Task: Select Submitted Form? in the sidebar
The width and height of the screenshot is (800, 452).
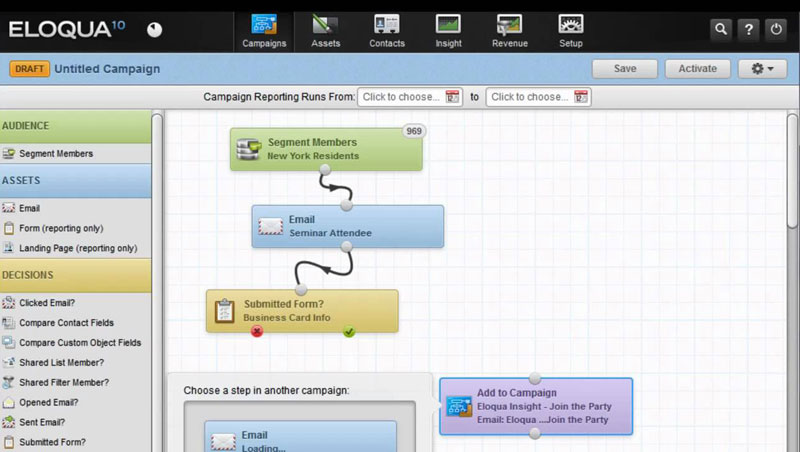Action: (76, 442)
